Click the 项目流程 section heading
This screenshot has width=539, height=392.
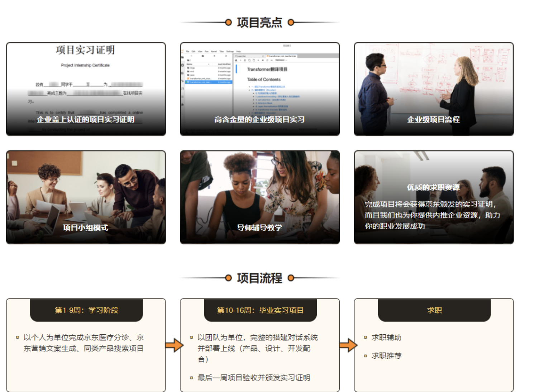tap(259, 278)
